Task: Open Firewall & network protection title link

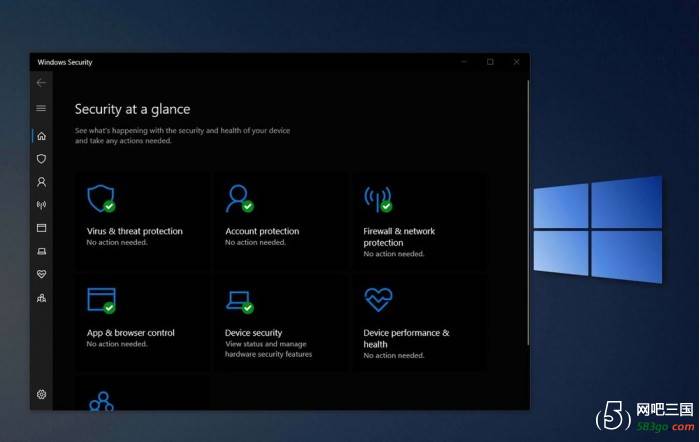Action: [x=399, y=237]
